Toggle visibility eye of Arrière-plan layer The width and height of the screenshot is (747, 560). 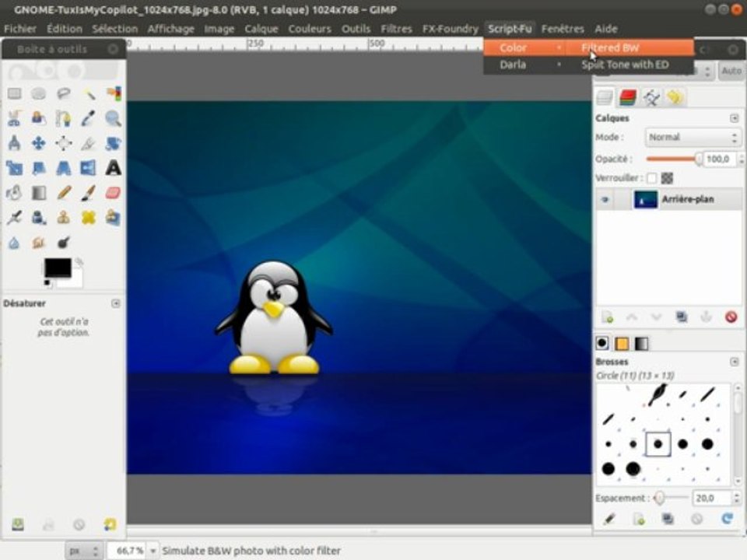(x=605, y=200)
